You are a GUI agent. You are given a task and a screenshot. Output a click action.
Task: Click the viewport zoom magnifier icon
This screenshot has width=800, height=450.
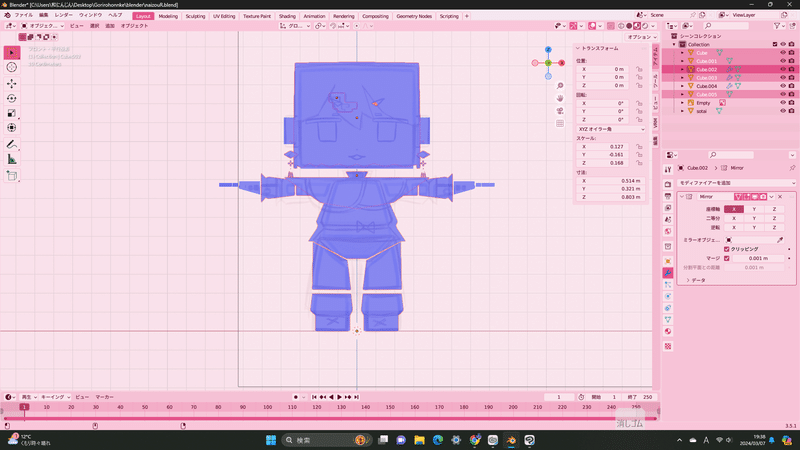pyautogui.click(x=560, y=86)
